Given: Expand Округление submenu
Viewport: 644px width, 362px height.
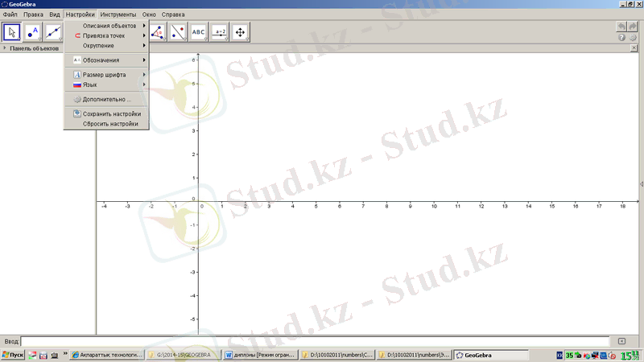Looking at the screenshot, I should (106, 46).
